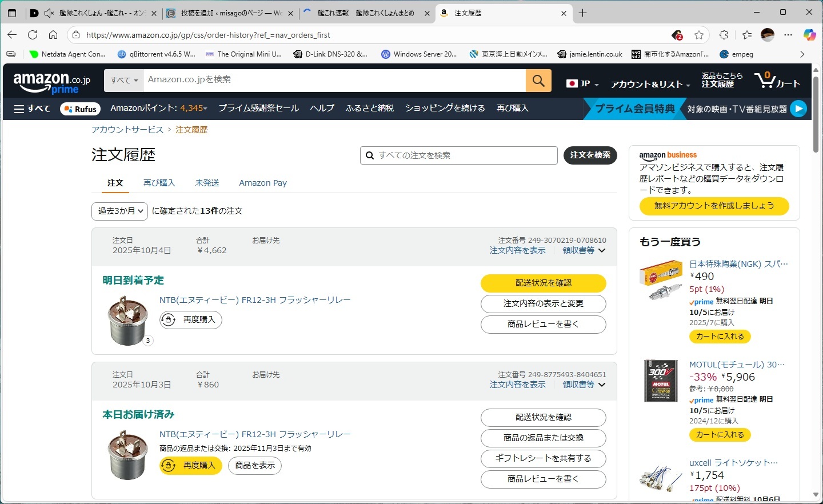The image size is (823, 504).
Task: Open the すべて hamburger menu
Action: click(x=32, y=109)
